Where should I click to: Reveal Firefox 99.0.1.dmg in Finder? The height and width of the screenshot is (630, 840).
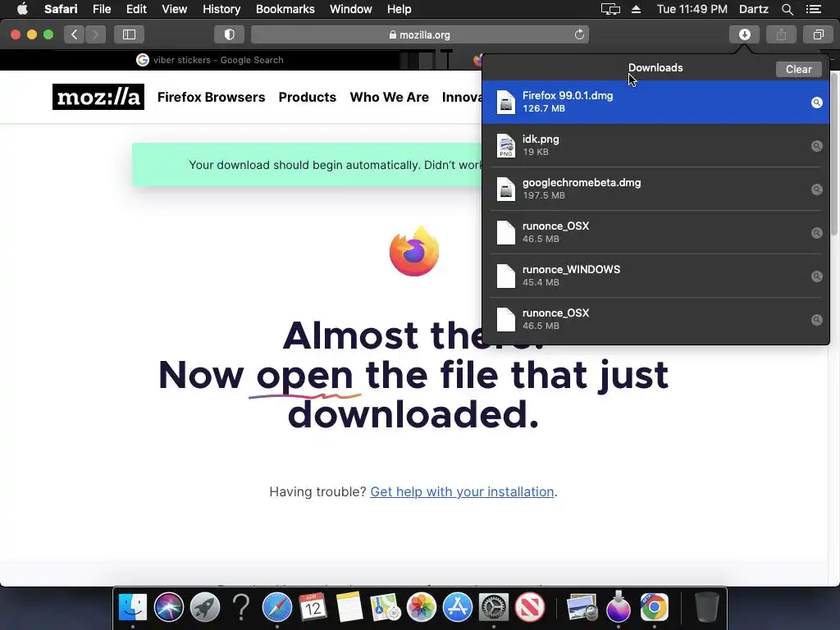click(816, 103)
